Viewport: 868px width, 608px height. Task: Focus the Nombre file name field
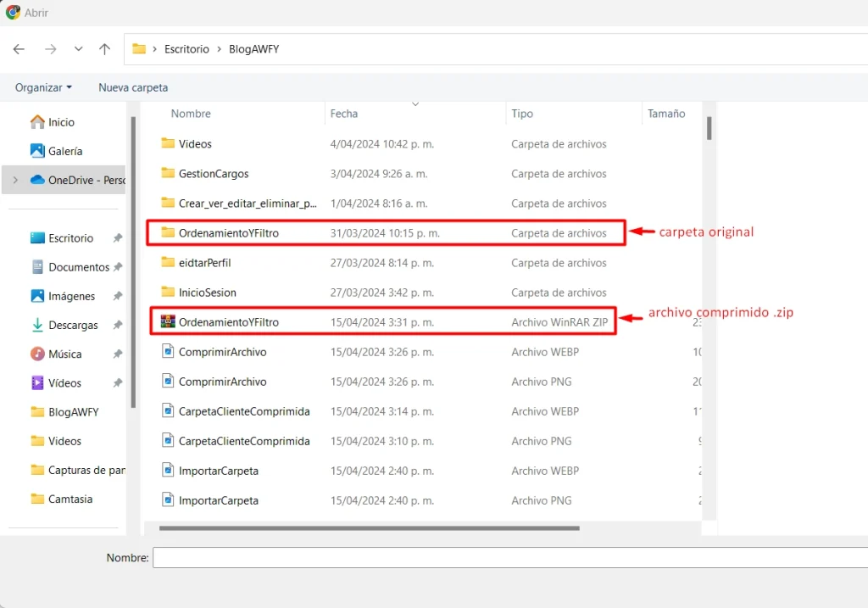(509, 558)
